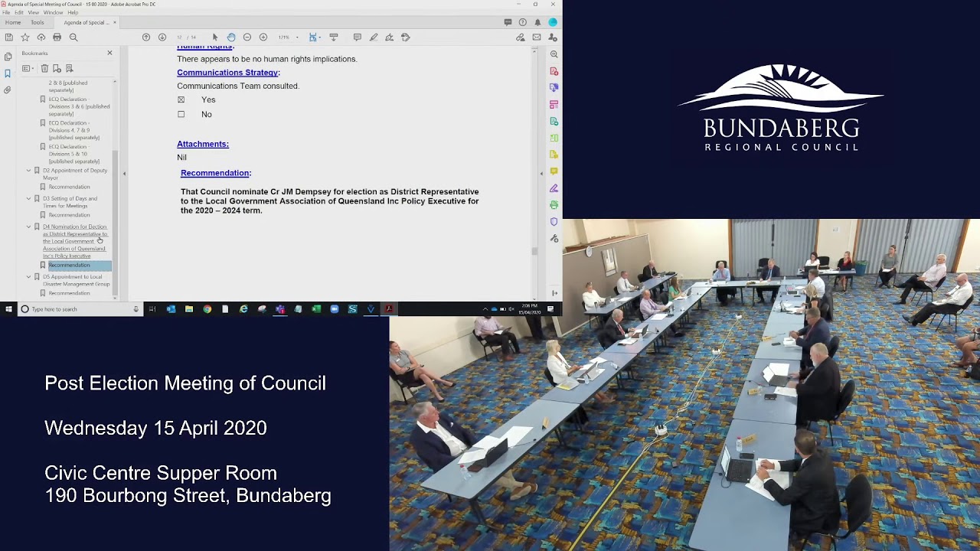Tick the No checkbox in the document
Image resolution: width=980 pixels, height=551 pixels.
181,114
